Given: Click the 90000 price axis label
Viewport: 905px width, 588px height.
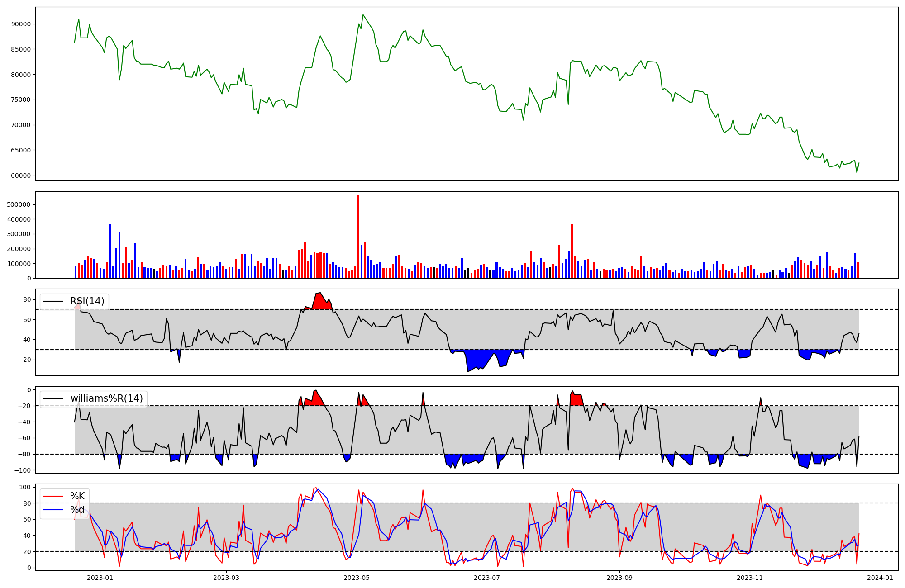Looking at the screenshot, I should pyautogui.click(x=21, y=24).
